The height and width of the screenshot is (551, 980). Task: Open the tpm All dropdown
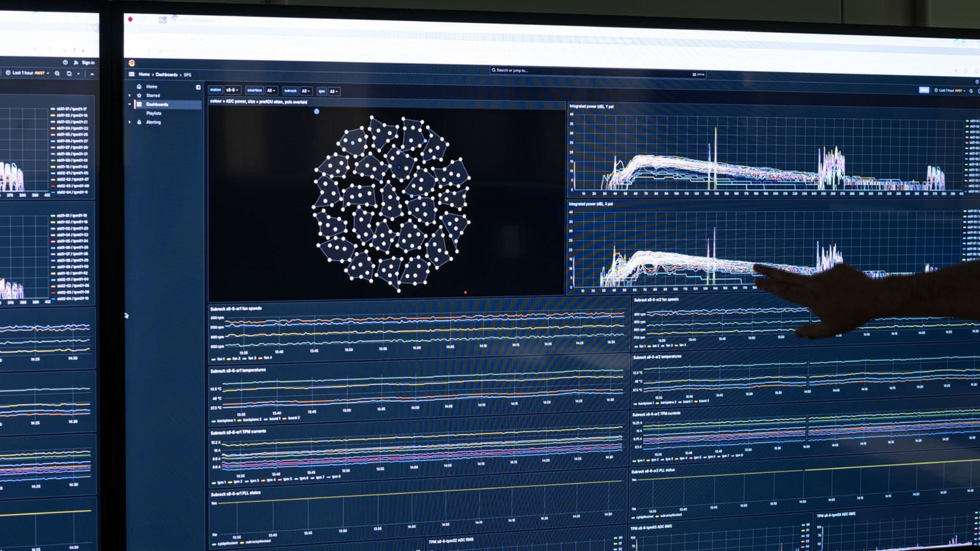334,91
